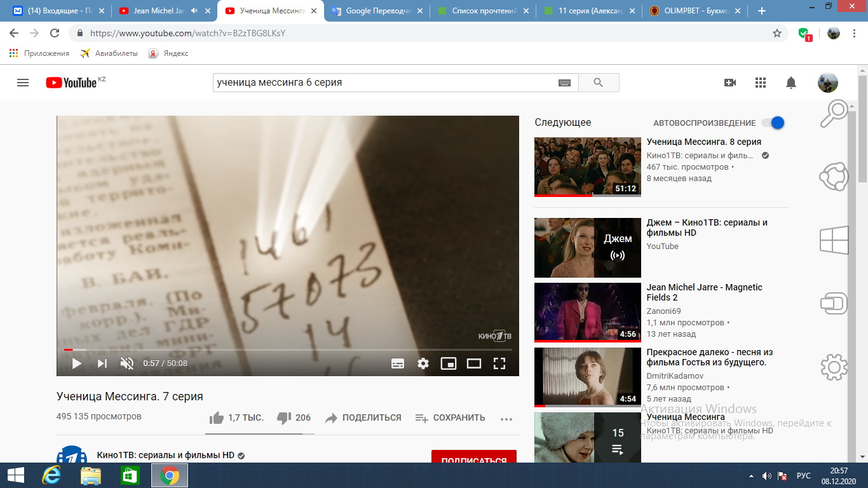Image resolution: width=868 pixels, height=488 pixels.
Task: Open the notifications bell
Action: (x=791, y=83)
